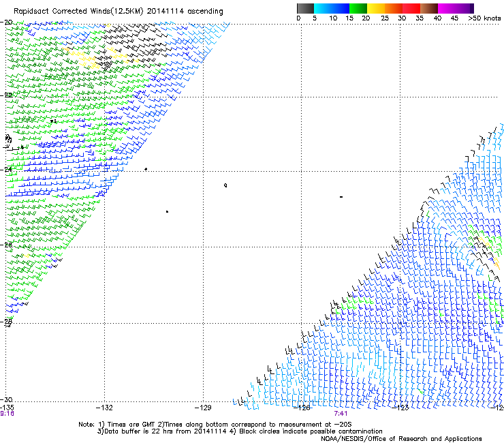Click the '-24' latitude axis label
Viewport: 504px width, 443px height.
point(6,170)
